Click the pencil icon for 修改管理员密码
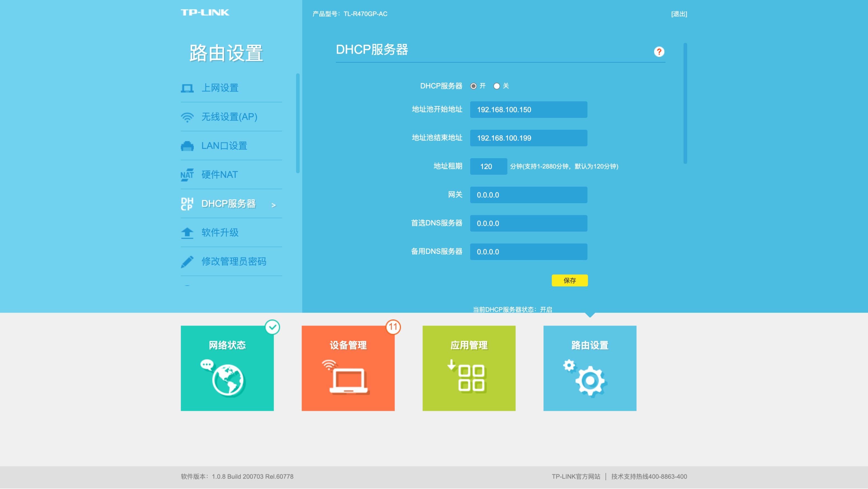 click(187, 261)
